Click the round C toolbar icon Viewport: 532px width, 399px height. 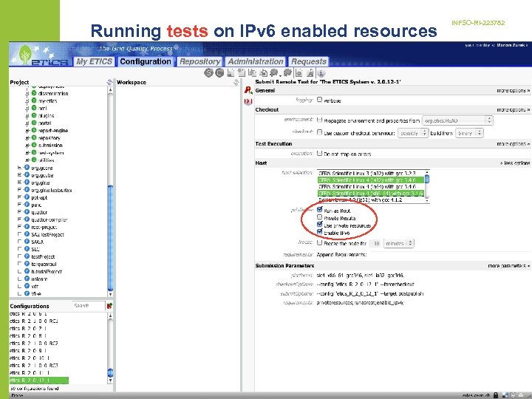click(220, 72)
